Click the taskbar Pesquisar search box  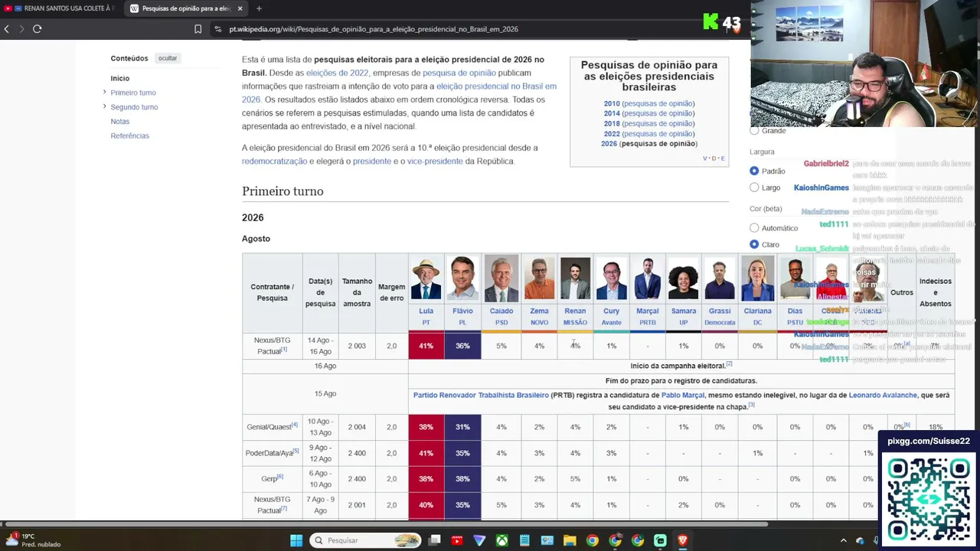pyautogui.click(x=364, y=540)
